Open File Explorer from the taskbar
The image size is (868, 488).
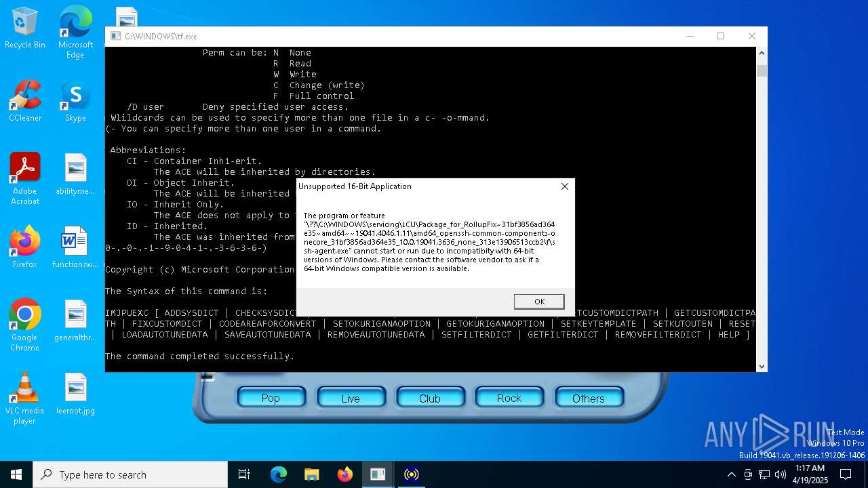(x=312, y=474)
